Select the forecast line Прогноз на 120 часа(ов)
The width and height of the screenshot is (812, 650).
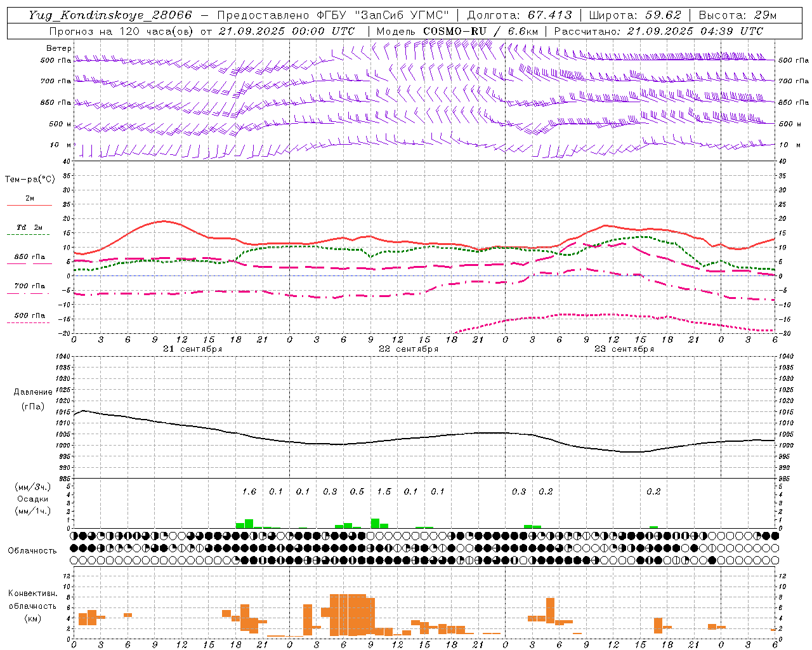[122, 31]
